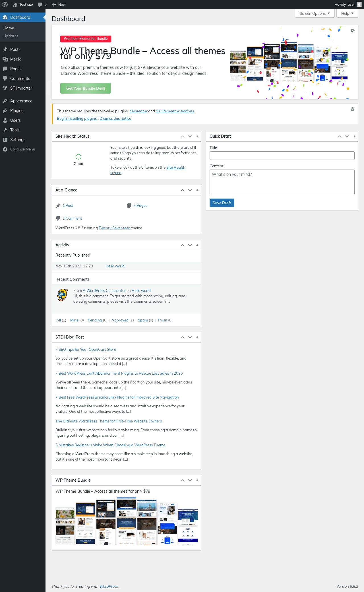Toggle the Quick Draft panel closed
This screenshot has width=364, height=592.
pyautogui.click(x=354, y=136)
